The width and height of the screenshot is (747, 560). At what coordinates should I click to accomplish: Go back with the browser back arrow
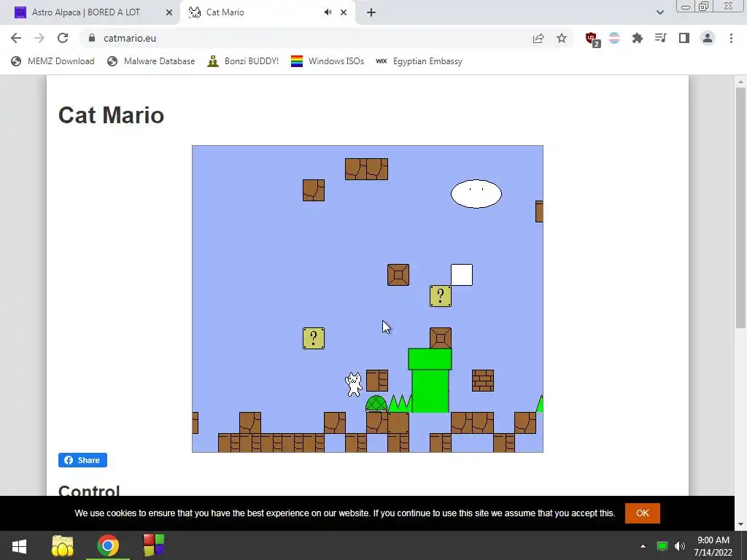coord(16,38)
